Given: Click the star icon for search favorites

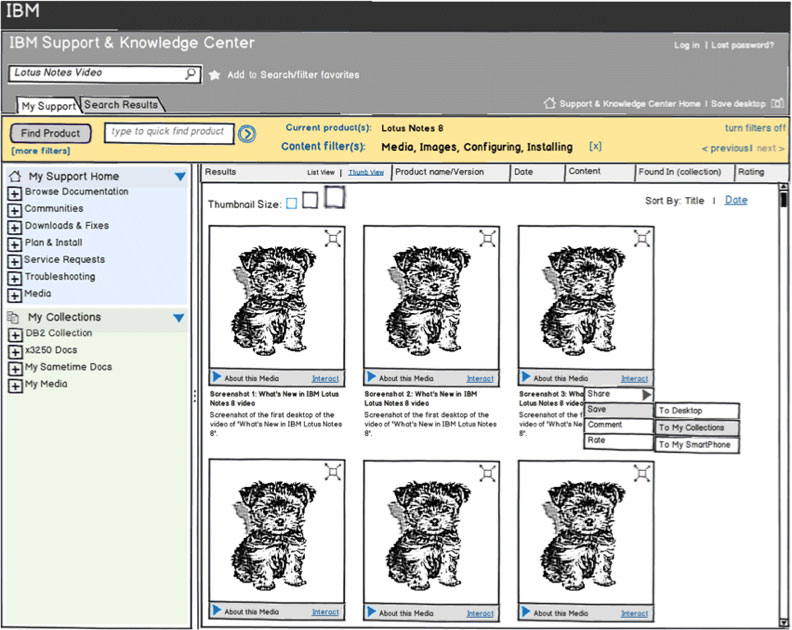Looking at the screenshot, I should pos(214,75).
